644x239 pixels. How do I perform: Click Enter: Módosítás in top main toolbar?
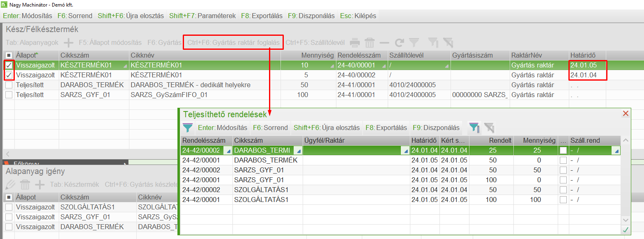tap(28, 16)
